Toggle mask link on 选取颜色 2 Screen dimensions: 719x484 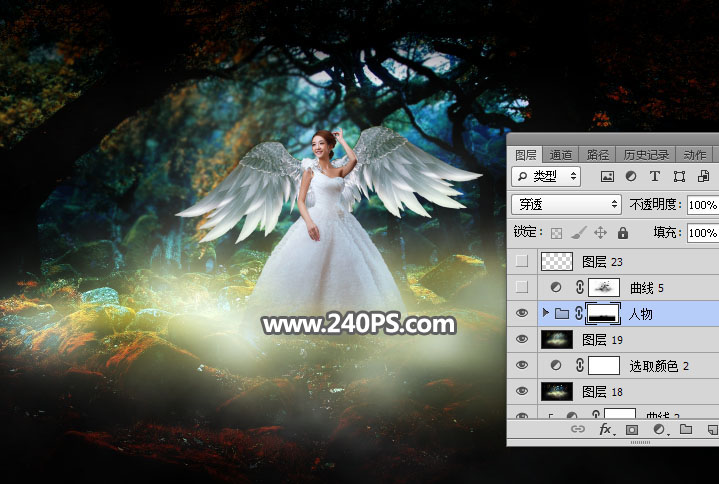580,366
